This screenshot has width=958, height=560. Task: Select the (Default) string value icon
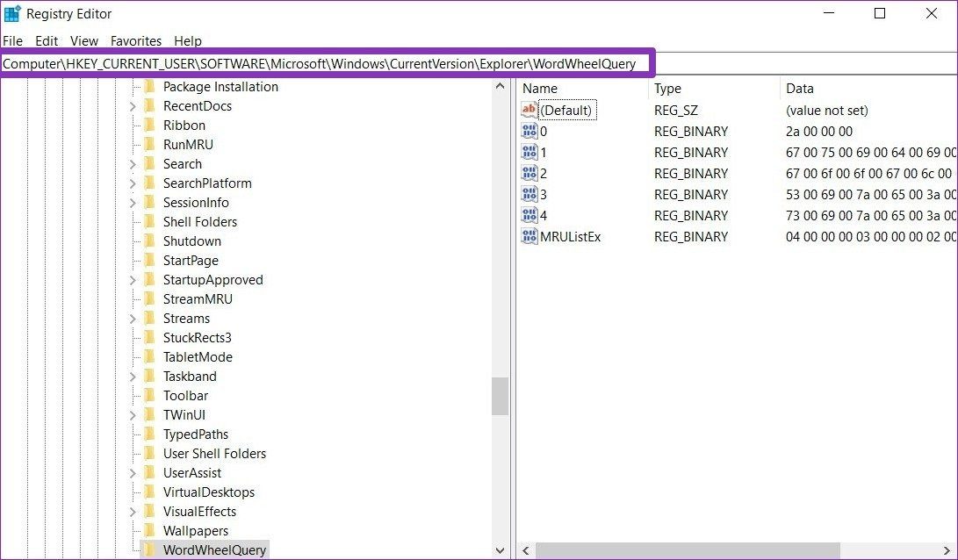click(x=529, y=110)
